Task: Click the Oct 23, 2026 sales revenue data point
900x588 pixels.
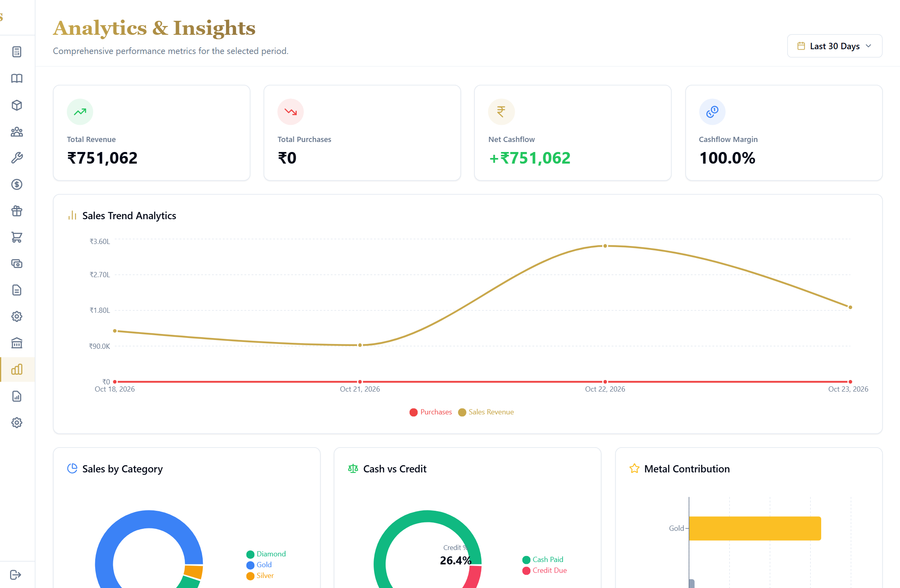Action: [850, 307]
